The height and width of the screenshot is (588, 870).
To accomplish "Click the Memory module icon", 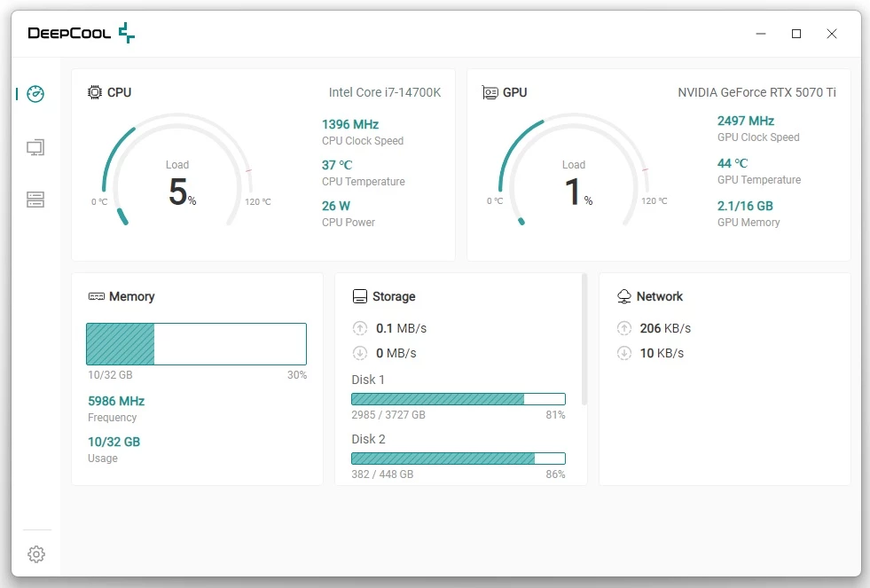I will (97, 297).
